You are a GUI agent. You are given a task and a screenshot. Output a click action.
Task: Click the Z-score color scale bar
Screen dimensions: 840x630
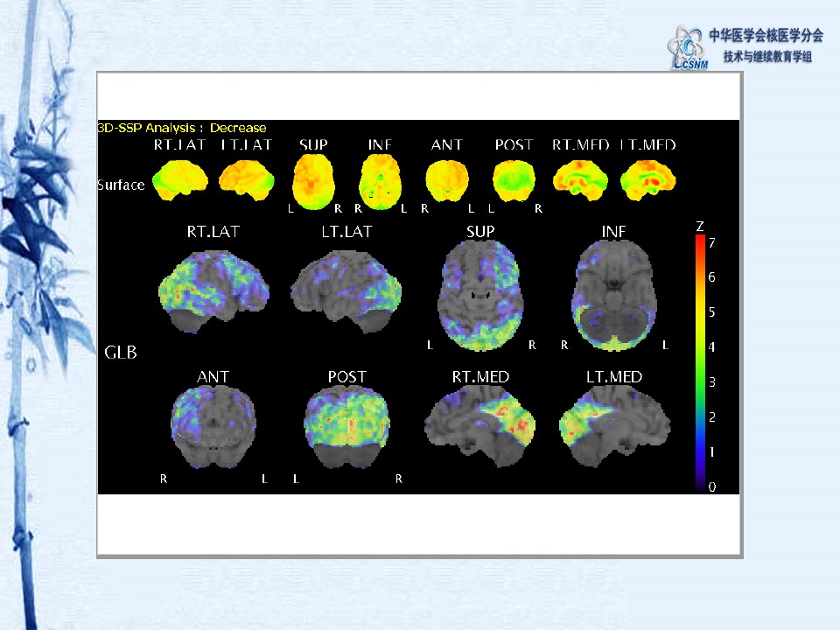[x=700, y=359]
